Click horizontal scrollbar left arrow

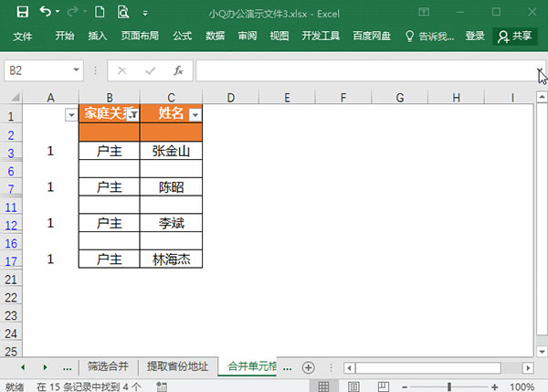coord(349,367)
